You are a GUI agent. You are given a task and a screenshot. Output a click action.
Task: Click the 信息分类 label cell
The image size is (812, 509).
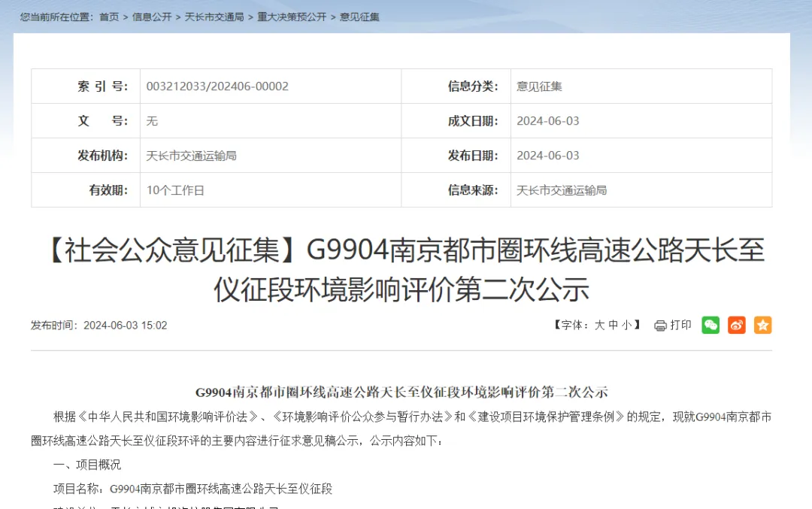tap(456, 86)
